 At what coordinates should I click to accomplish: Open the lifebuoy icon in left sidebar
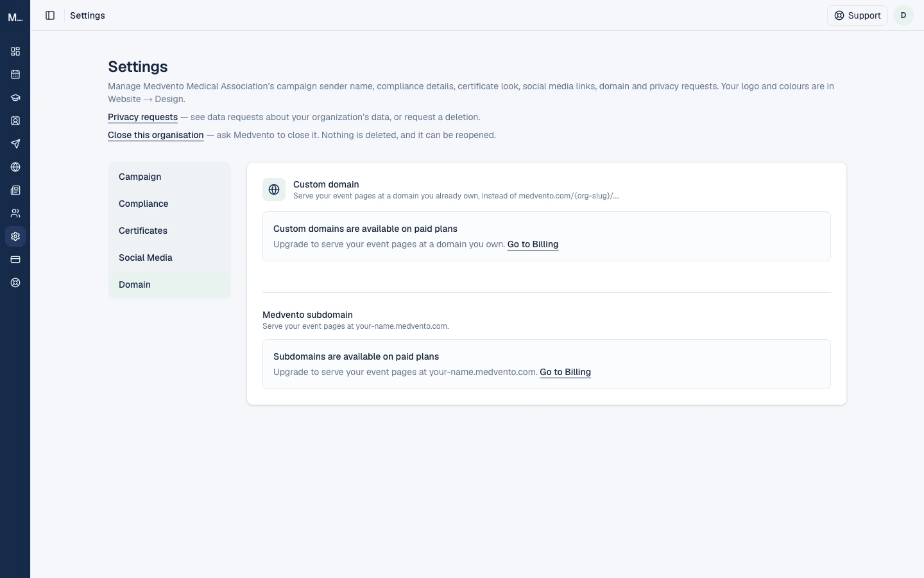point(15,283)
